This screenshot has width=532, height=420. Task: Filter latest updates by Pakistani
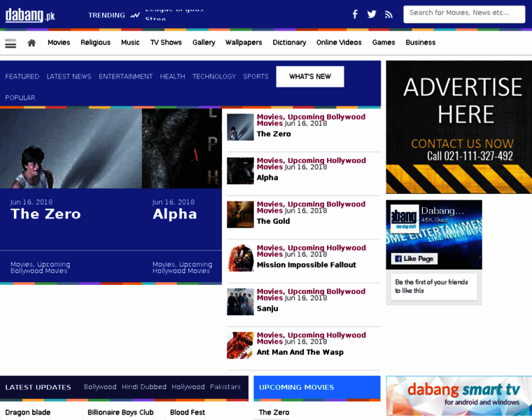coord(225,387)
